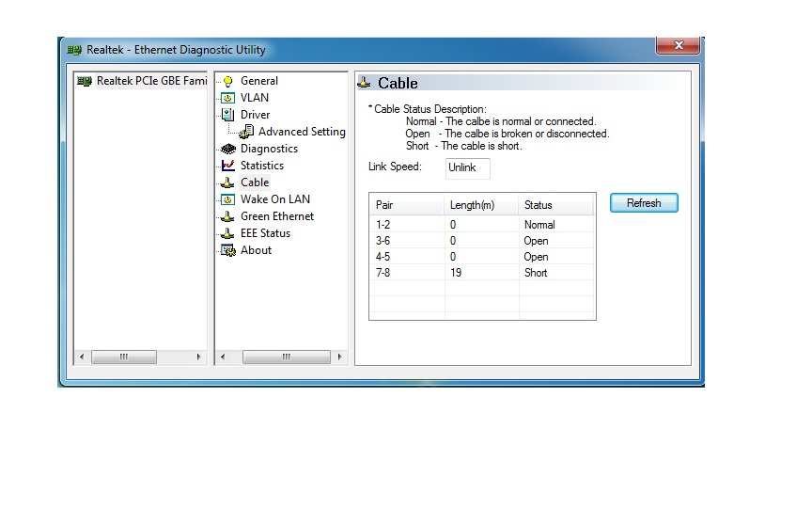Click the Length(m) column header
The height and width of the screenshot is (508, 812).
(x=481, y=205)
